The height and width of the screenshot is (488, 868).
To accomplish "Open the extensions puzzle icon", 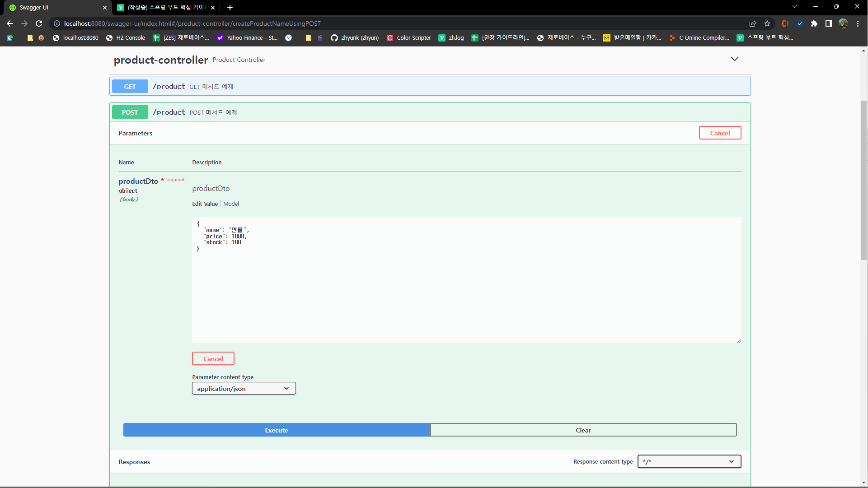I will (x=814, y=23).
